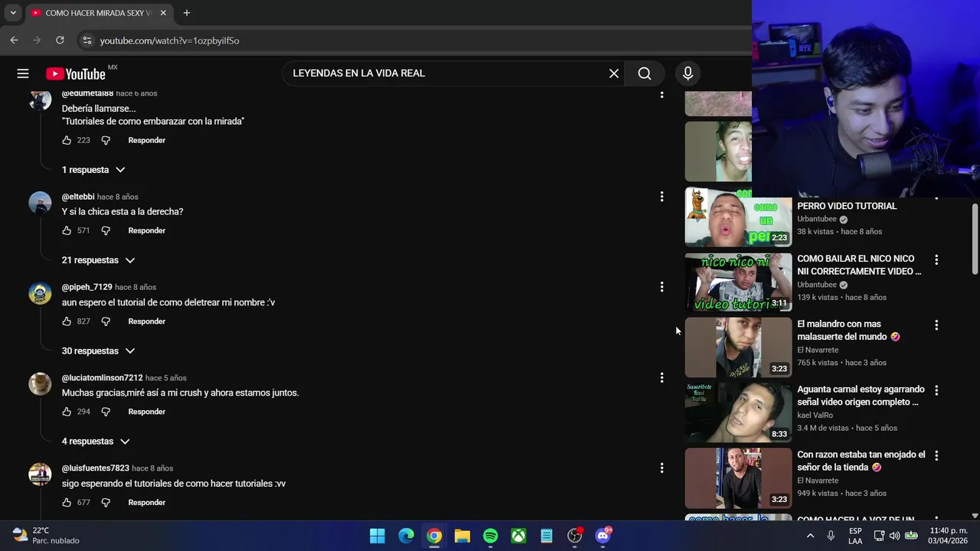Screen dimensions: 980x551
Task: Dislike the @eltebbi comment
Action: pos(106,230)
